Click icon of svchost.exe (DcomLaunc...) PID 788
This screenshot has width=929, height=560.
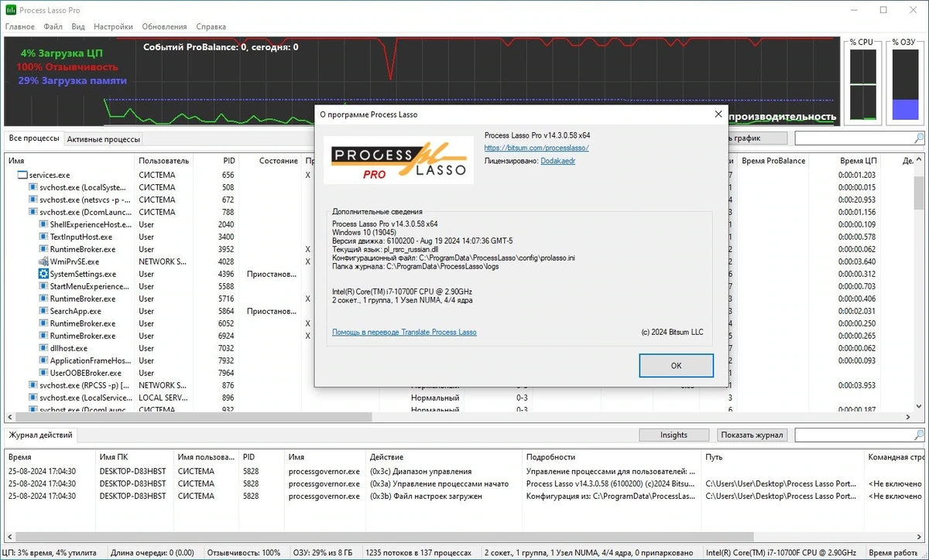pyautogui.click(x=33, y=212)
